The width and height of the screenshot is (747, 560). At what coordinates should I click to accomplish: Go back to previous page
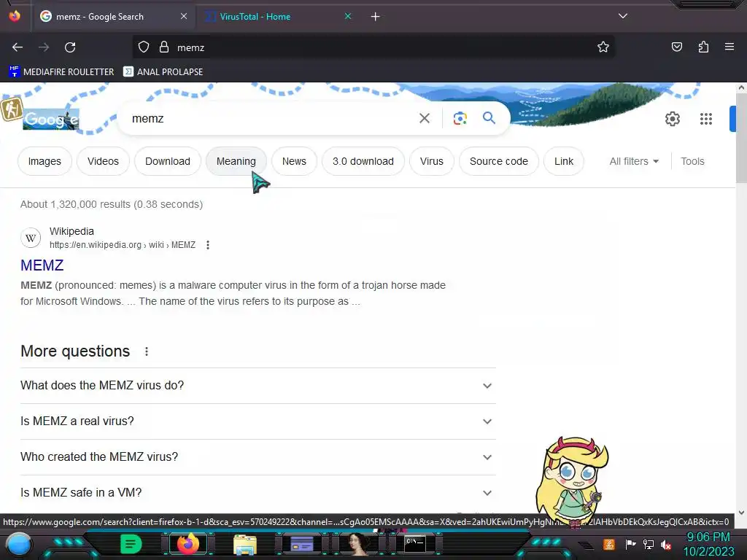[x=18, y=47]
